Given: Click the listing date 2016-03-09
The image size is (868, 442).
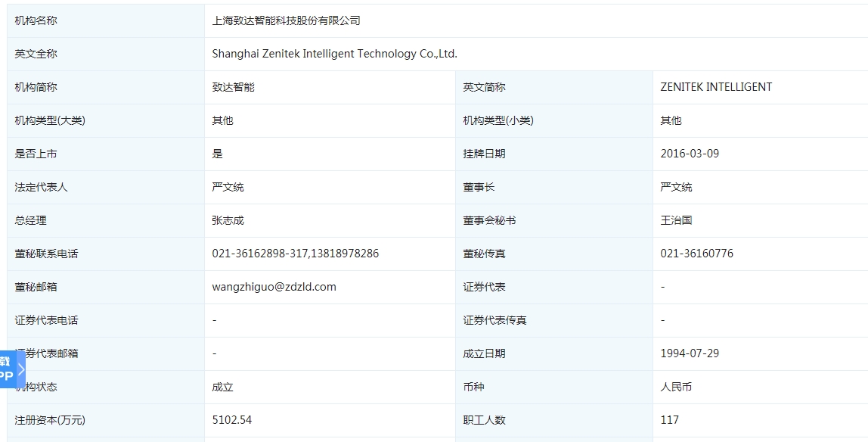Looking at the screenshot, I should pyautogui.click(x=689, y=154).
